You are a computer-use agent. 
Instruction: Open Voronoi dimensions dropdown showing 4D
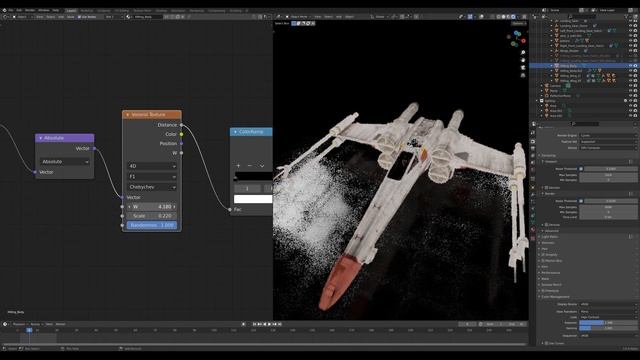[x=152, y=166]
